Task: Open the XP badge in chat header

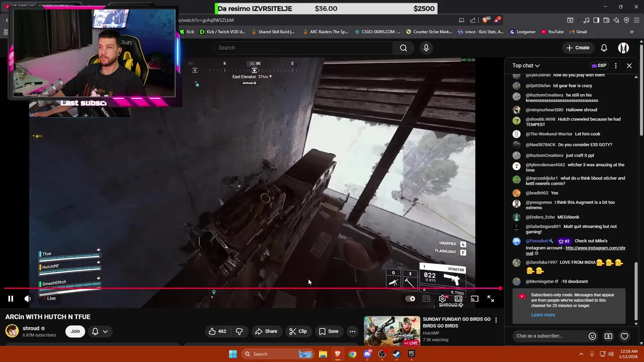Action: (x=599, y=65)
